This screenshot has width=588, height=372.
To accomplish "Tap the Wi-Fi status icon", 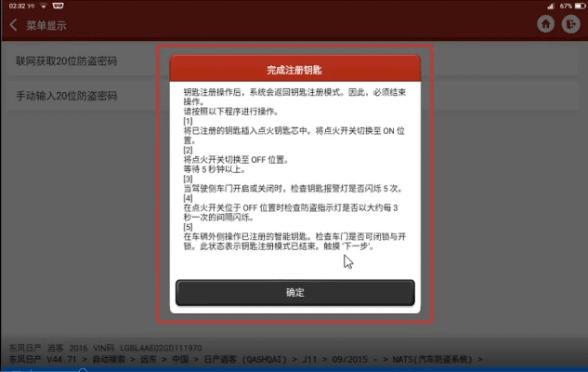I will click(x=44, y=6).
